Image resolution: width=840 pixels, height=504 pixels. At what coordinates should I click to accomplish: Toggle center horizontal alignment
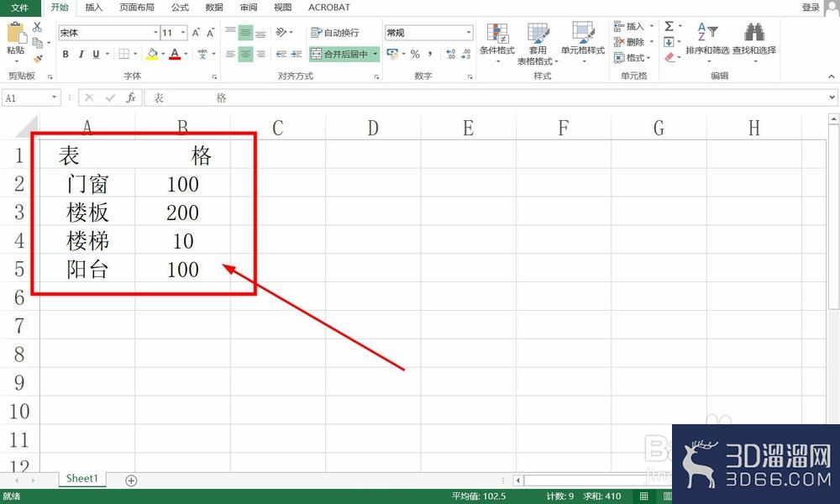[x=245, y=54]
